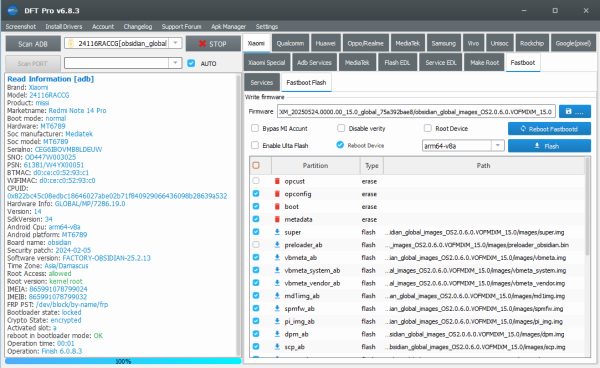Open the Xiaomi Special tab

tap(267, 62)
